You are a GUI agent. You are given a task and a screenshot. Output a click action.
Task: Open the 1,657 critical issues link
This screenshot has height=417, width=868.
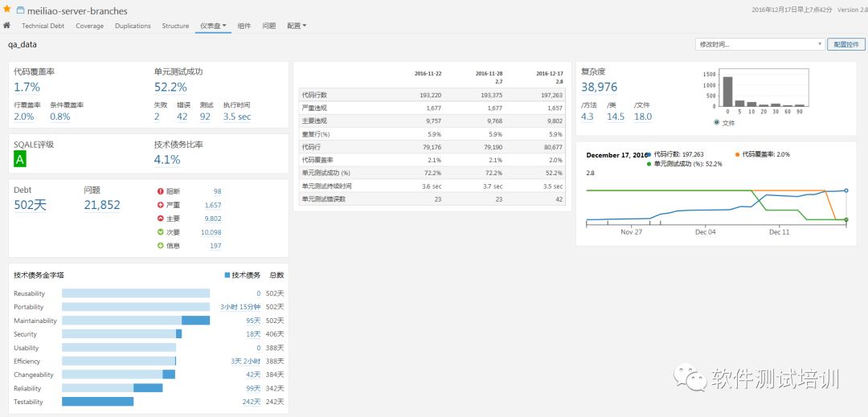(x=213, y=205)
